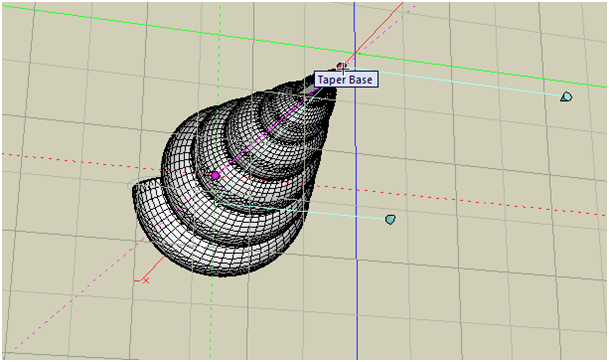Select the red Taper Base handle point
The width and height of the screenshot is (609, 362).
[x=341, y=66]
